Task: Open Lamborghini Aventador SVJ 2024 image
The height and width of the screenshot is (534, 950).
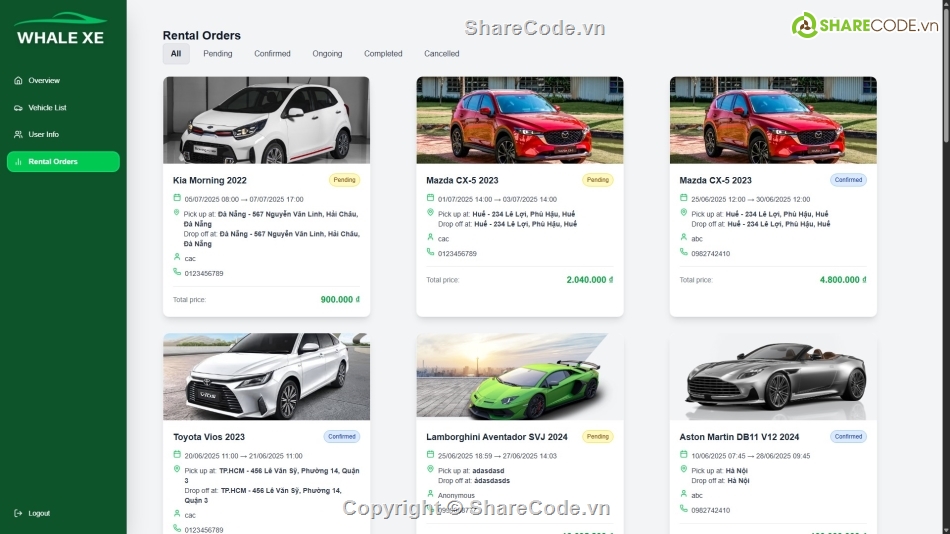Action: 520,376
